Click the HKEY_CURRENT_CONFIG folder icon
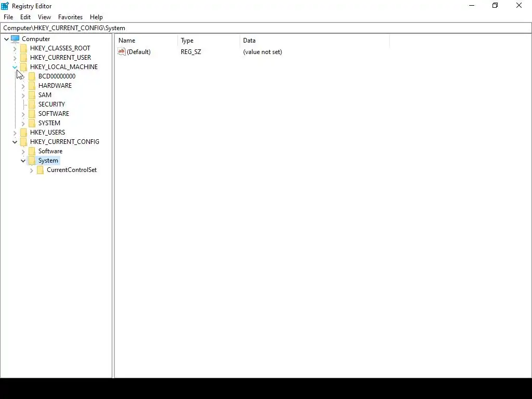The image size is (532, 399). [x=23, y=141]
